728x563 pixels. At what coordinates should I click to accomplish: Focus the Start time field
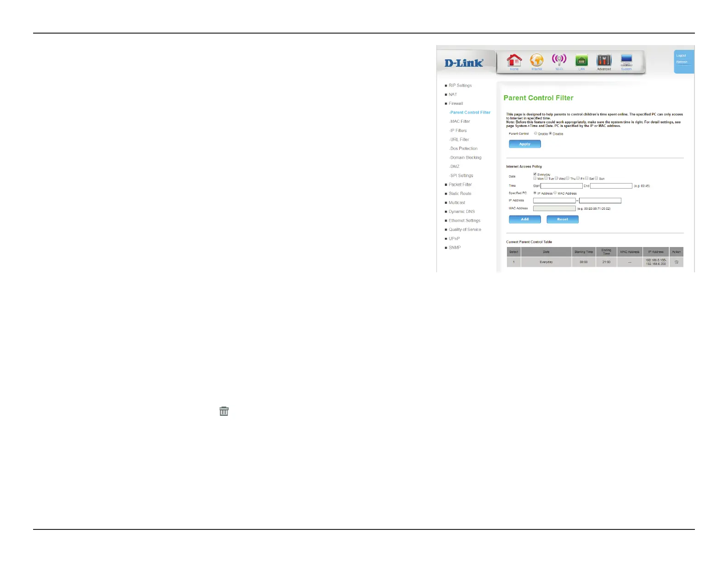pos(562,186)
